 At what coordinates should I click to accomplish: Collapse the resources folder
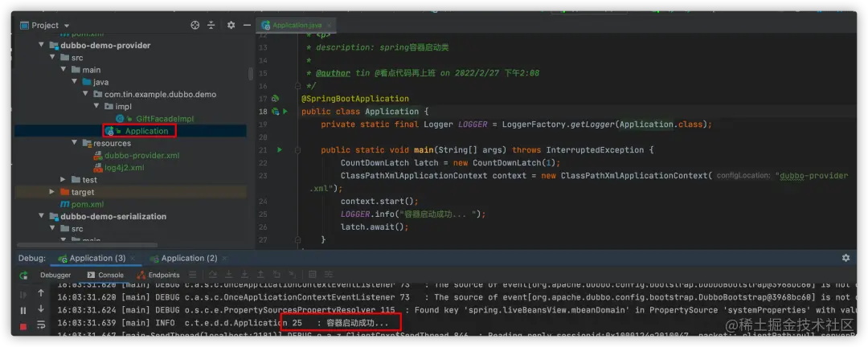pyautogui.click(x=74, y=143)
